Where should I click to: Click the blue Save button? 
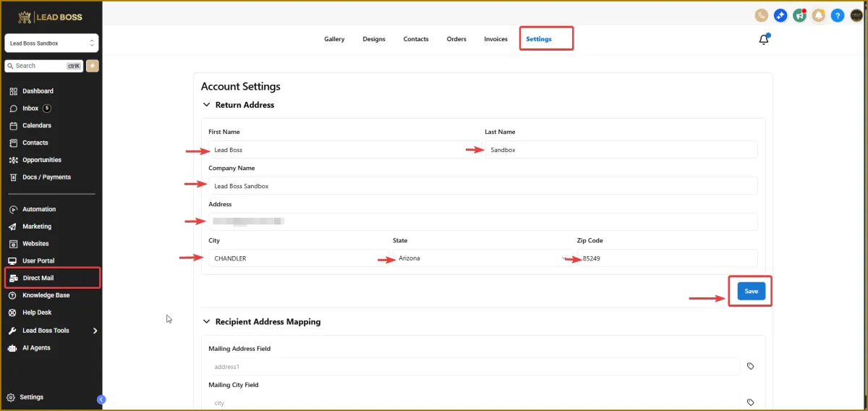[751, 291]
